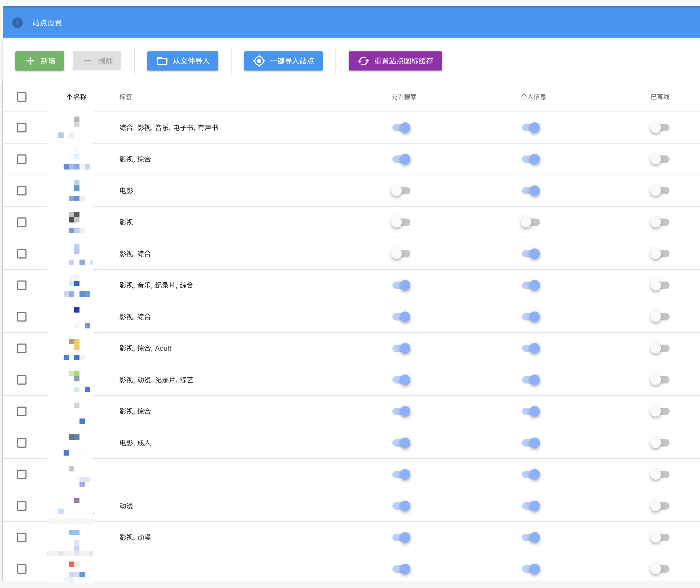Image resolution: width=700 pixels, height=588 pixels.
Task: Enable 允许搜索 for the 电影 row
Action: [401, 191]
